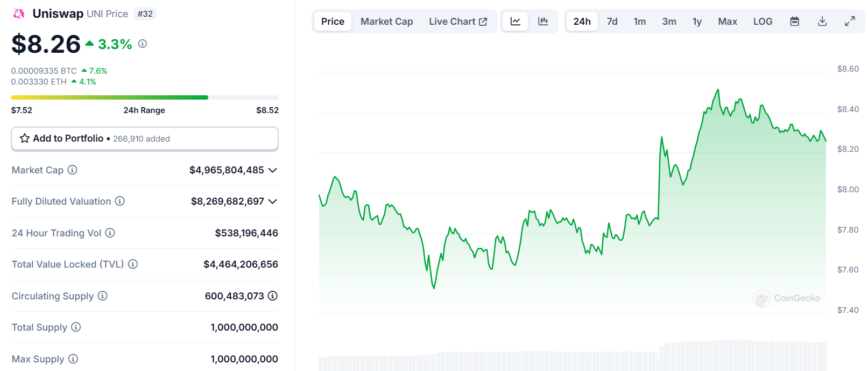Click the price change info icon
This screenshot has width=868, height=371.
pyautogui.click(x=143, y=44)
